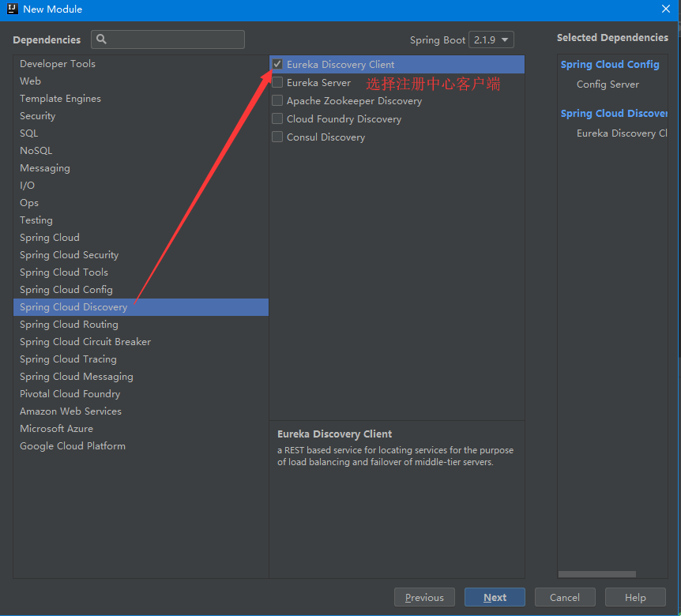Click Cloud Foundry Discovery label
This screenshot has width=681, height=616.
344,119
